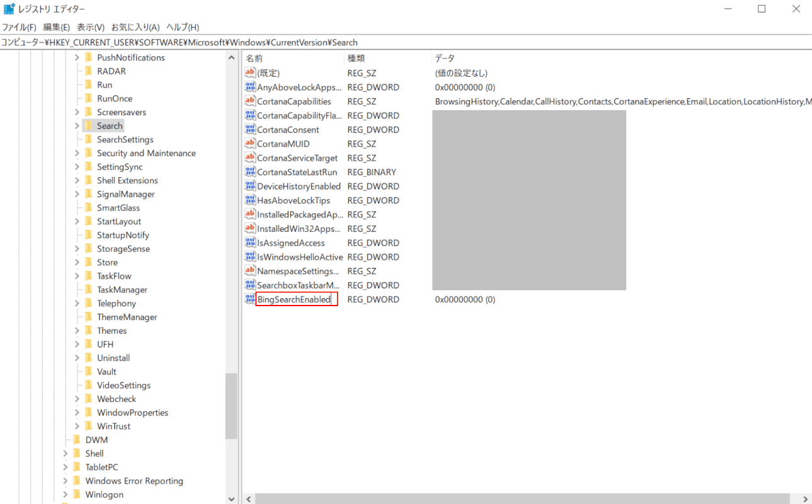
Task: Click the DWM folder icon
Action: click(x=77, y=440)
